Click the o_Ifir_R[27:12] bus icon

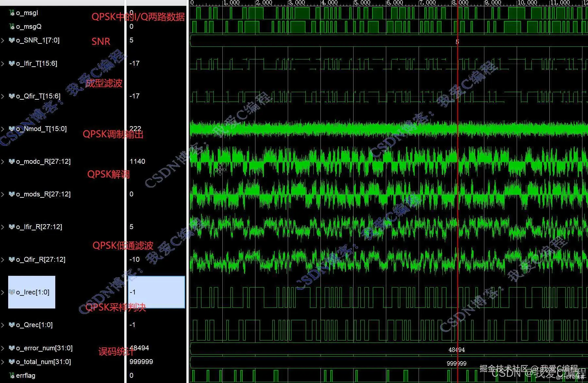[x=12, y=227]
